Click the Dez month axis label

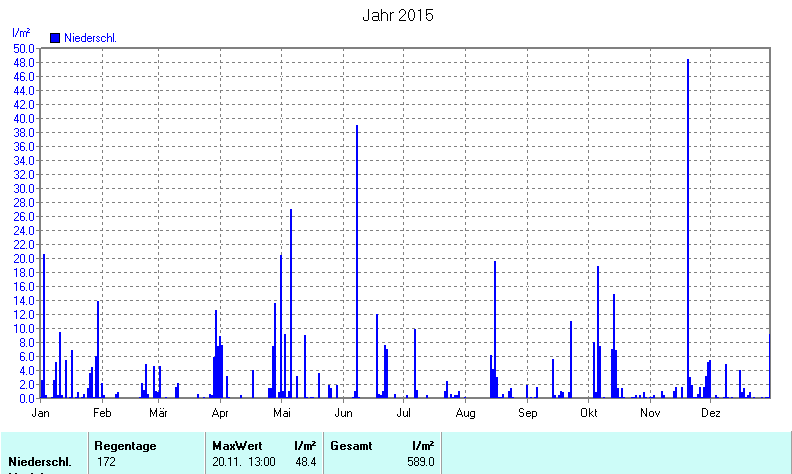[711, 412]
